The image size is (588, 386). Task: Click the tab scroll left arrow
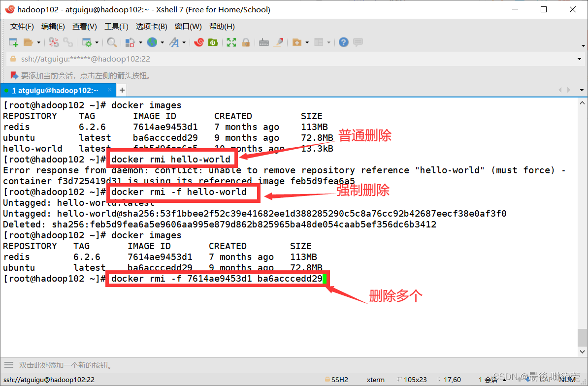tap(560, 90)
